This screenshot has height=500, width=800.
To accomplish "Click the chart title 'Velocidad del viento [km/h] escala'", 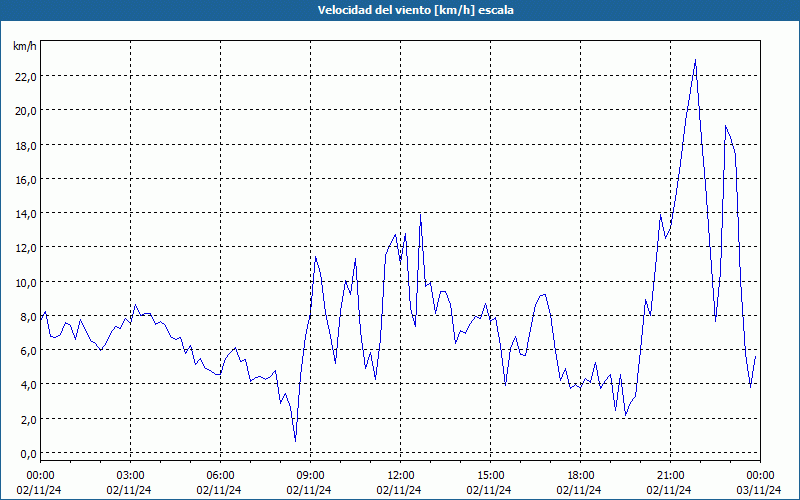I will click(415, 10).
